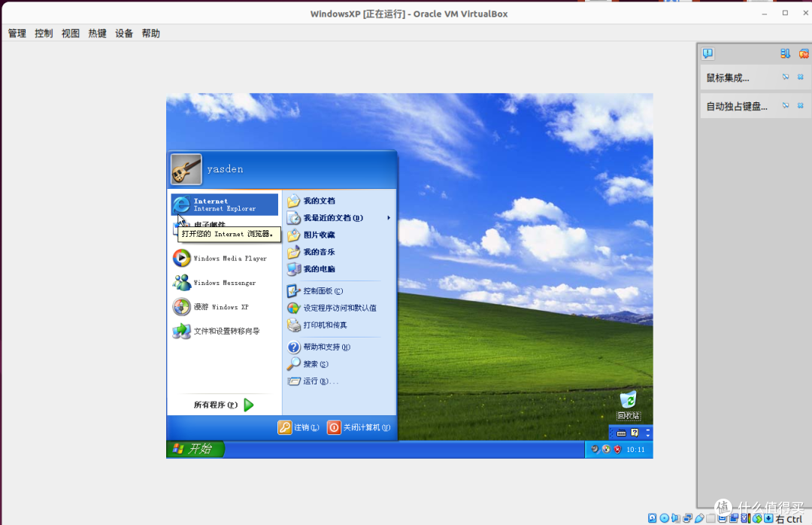The height and width of the screenshot is (525, 812).
Task: Launch Windows Media Player
Action: tap(224, 258)
